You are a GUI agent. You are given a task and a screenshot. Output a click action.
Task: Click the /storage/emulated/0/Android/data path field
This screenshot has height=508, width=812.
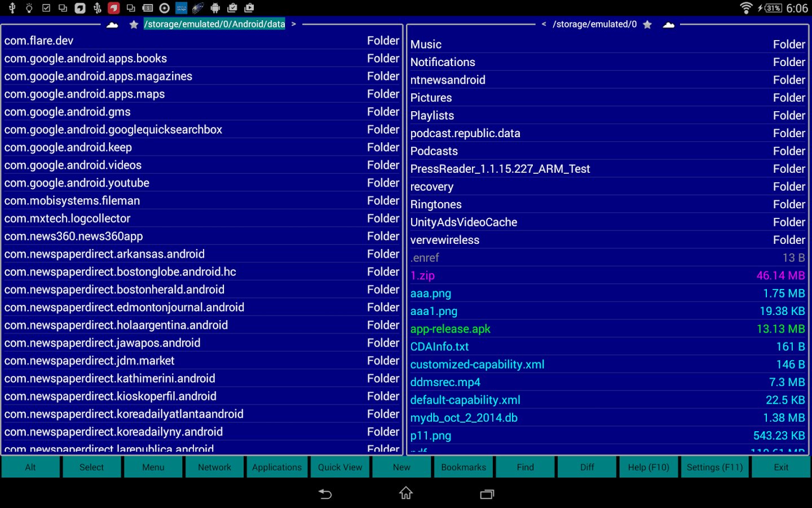click(x=214, y=24)
